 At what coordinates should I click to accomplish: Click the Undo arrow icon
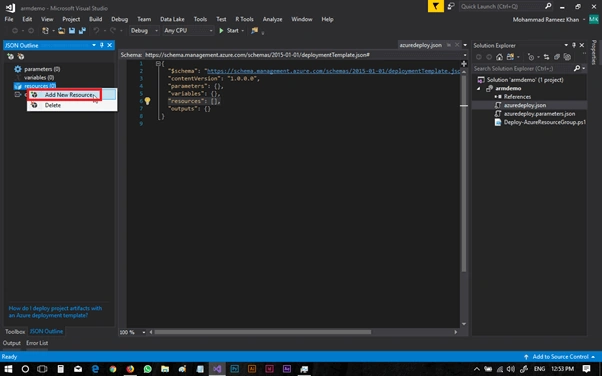click(x=96, y=31)
